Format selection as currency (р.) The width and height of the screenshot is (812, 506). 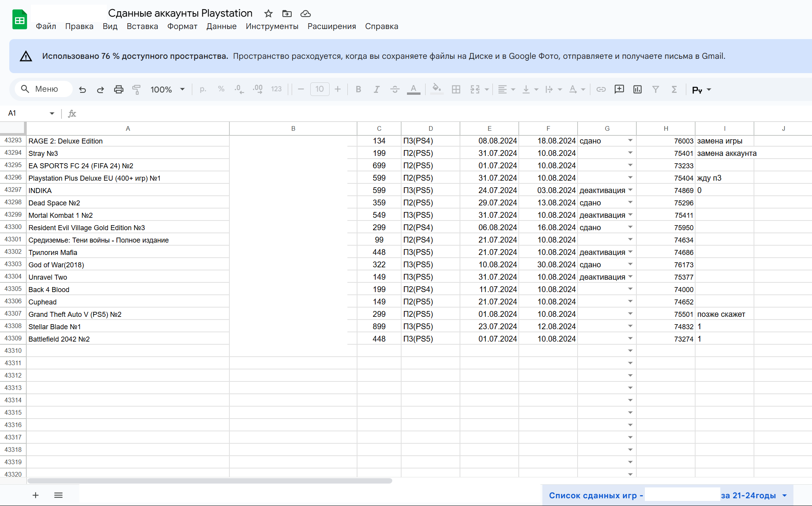tap(203, 89)
